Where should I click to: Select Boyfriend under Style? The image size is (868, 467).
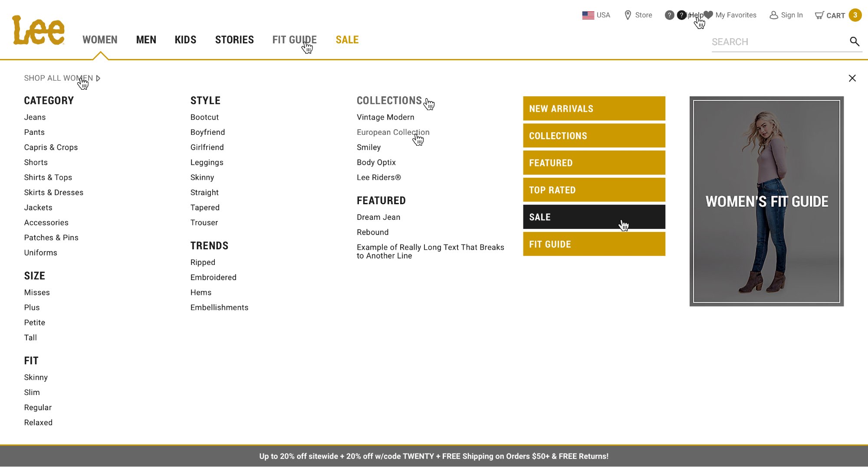pyautogui.click(x=207, y=132)
